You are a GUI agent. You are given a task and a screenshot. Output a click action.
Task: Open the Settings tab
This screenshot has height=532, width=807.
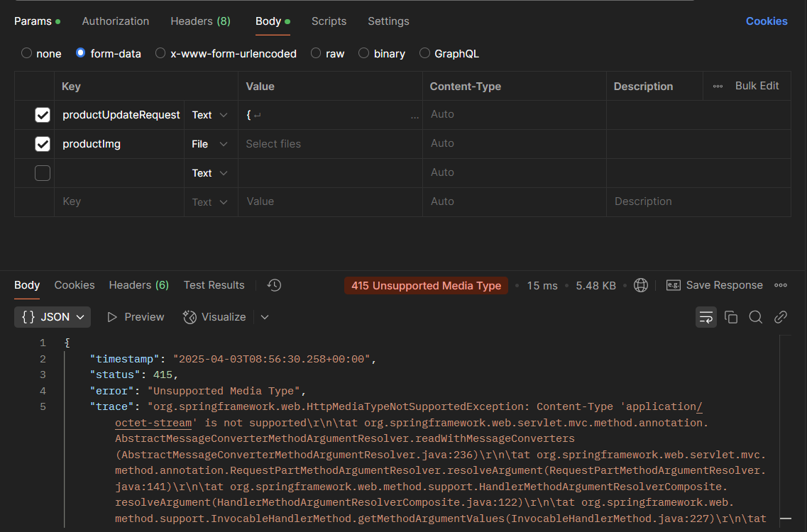pos(388,21)
